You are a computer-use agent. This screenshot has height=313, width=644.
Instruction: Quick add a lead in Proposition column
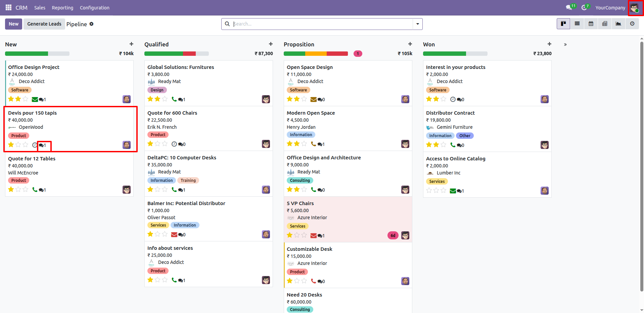pos(410,44)
